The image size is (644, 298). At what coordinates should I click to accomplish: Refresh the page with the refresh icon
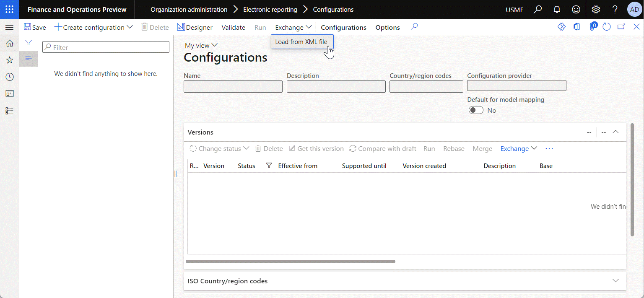click(607, 26)
